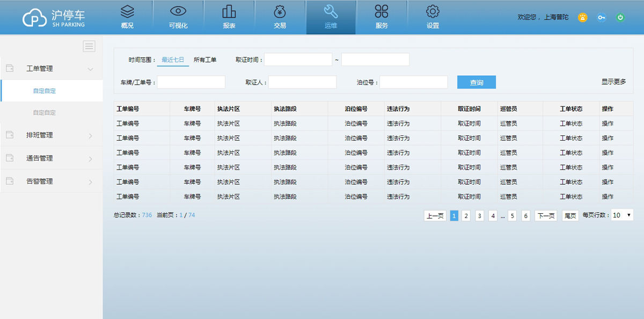
Task: Focus the 取证人 input field
Action: [x=302, y=82]
